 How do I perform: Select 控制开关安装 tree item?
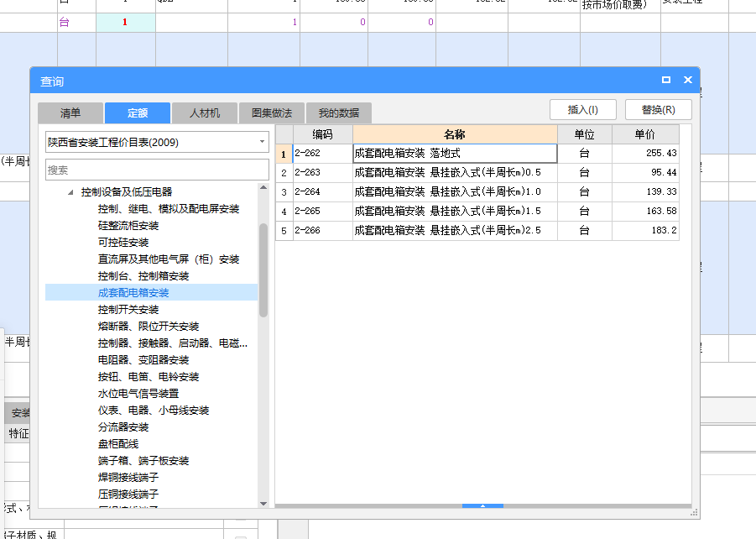(128, 310)
